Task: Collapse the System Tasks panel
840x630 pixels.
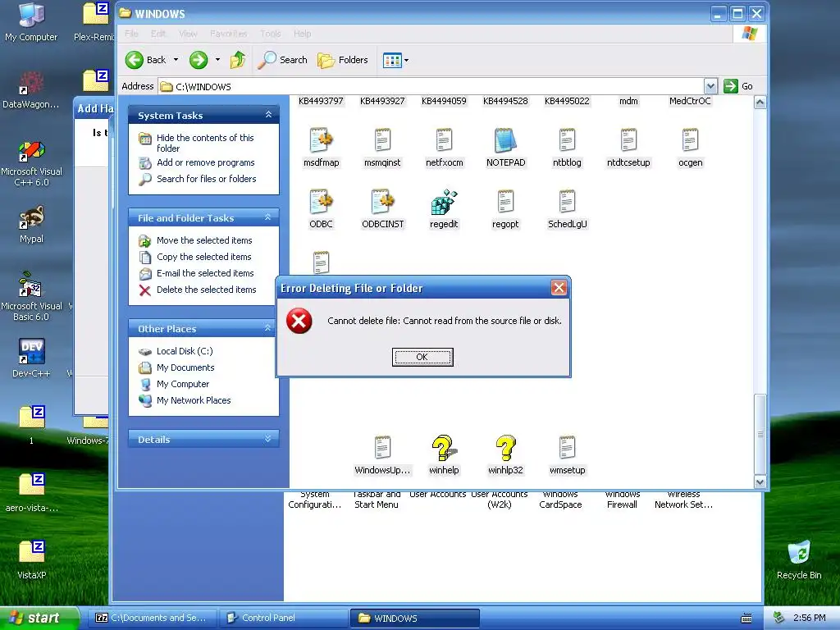Action: tap(268, 115)
